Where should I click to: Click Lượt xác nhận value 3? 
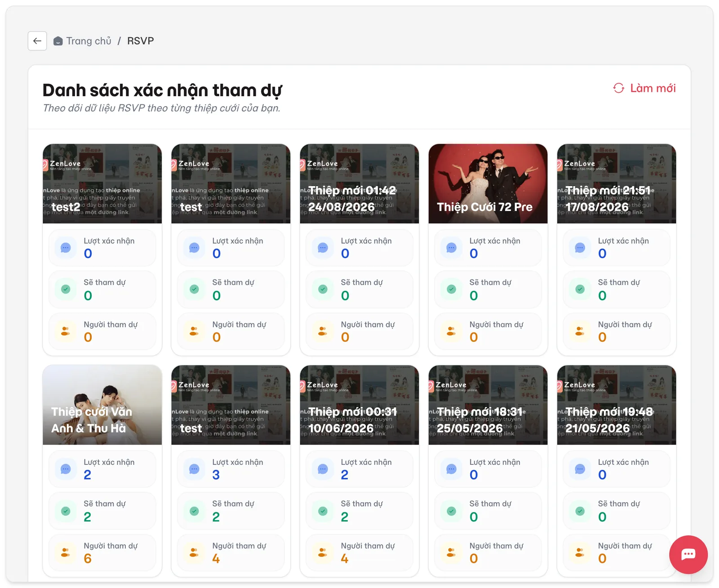[x=216, y=475]
